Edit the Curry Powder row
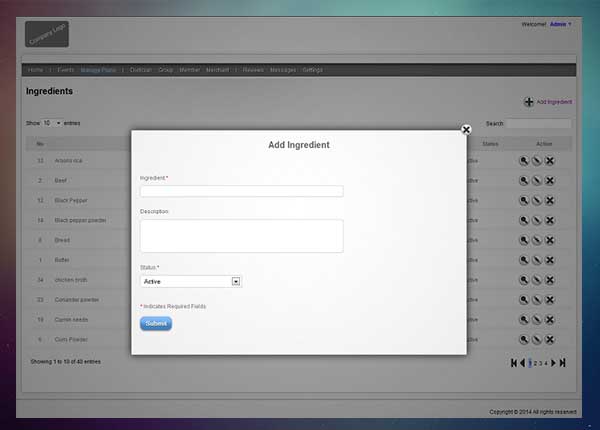The width and height of the screenshot is (600, 430). [x=536, y=340]
